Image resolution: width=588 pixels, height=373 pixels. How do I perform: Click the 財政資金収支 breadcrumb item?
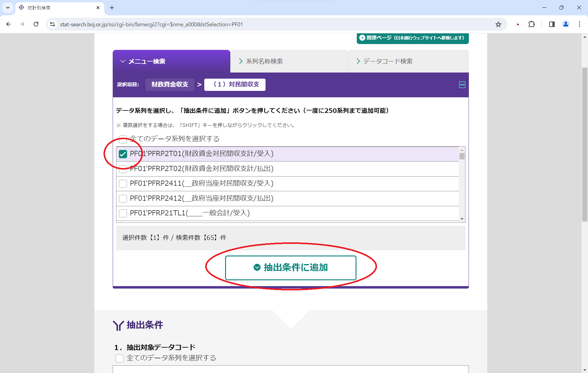pos(170,84)
